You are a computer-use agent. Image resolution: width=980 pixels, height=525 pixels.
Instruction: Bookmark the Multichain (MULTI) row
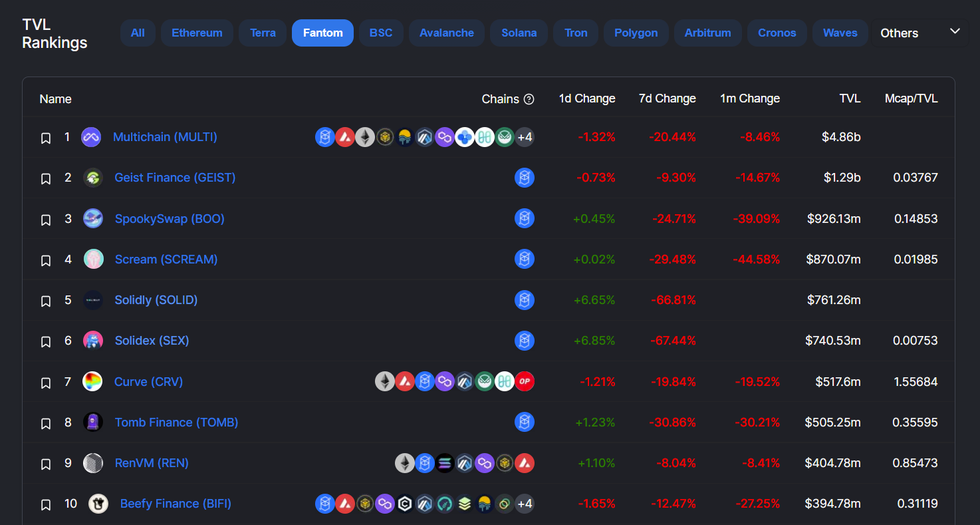click(46, 138)
